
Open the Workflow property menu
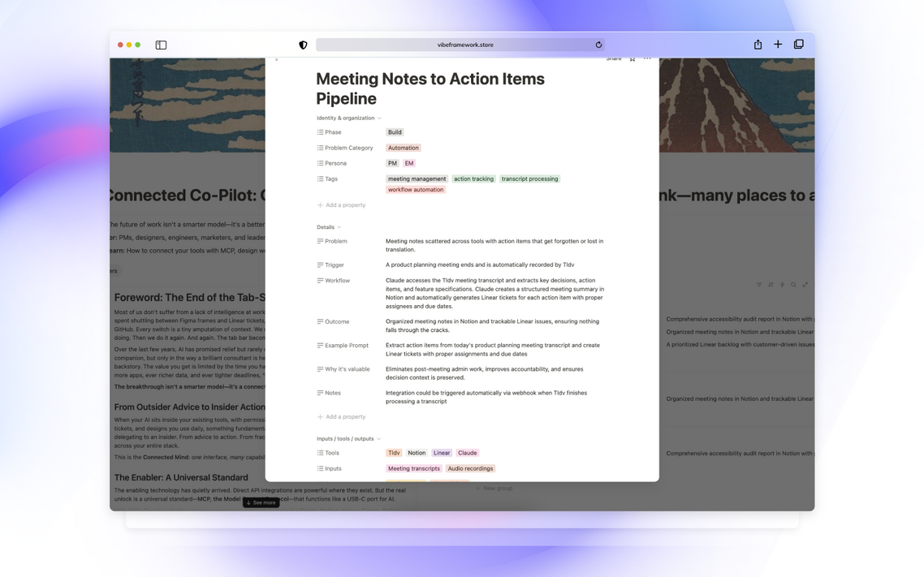(x=334, y=281)
